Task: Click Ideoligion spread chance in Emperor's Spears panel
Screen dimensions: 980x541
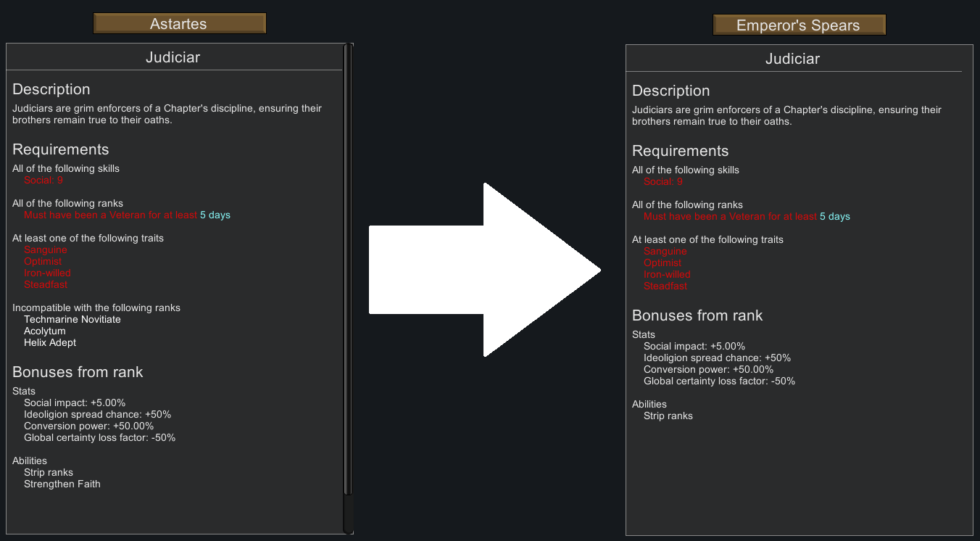Action: [717, 358]
